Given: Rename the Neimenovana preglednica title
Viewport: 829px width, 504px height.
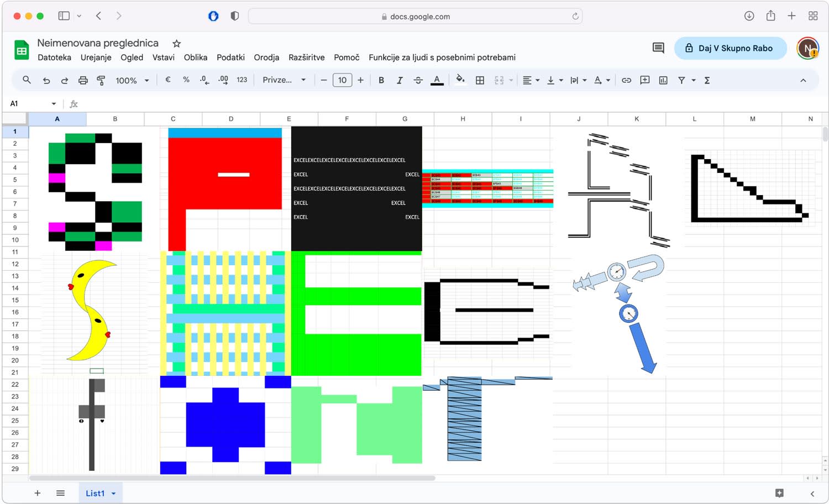Looking at the screenshot, I should click(x=98, y=43).
